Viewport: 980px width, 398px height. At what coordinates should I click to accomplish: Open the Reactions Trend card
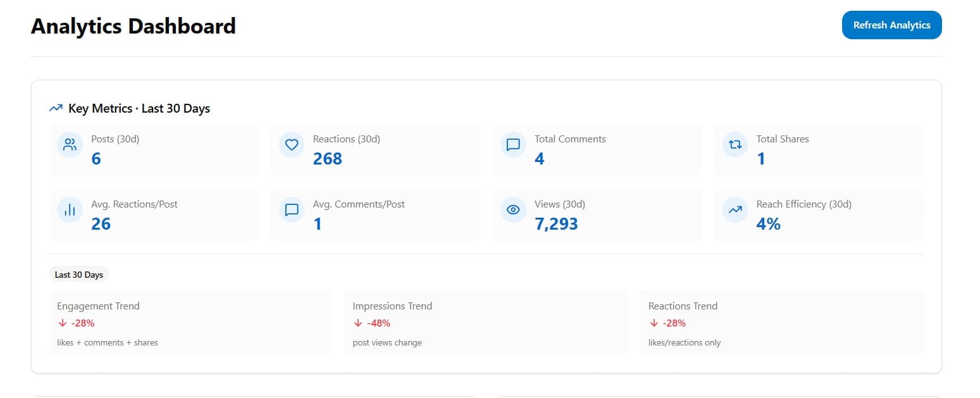coord(781,323)
